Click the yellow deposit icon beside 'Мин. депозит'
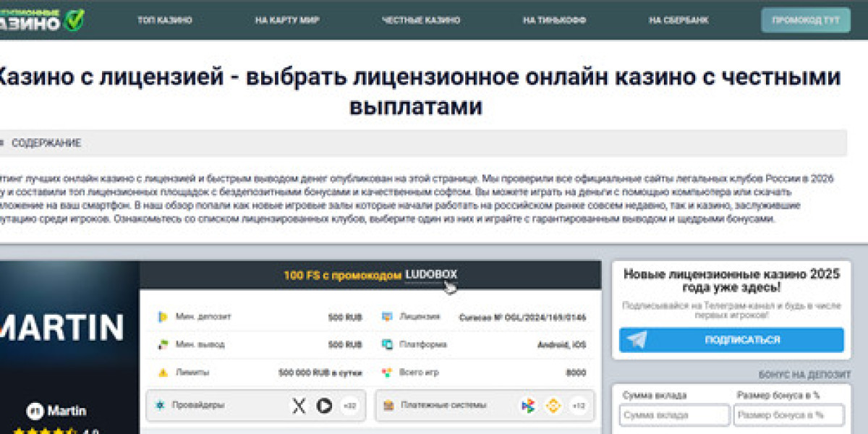 click(163, 316)
